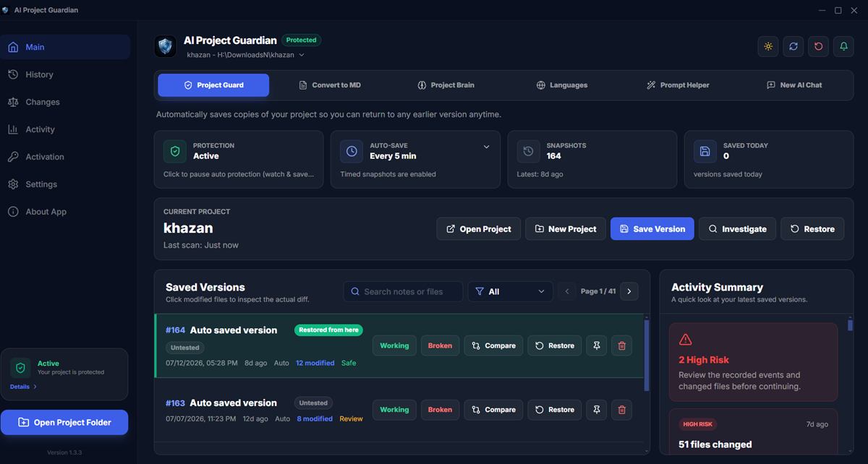Click Restore in the current project bar
Viewport: 868px width, 464px height.
(x=812, y=229)
